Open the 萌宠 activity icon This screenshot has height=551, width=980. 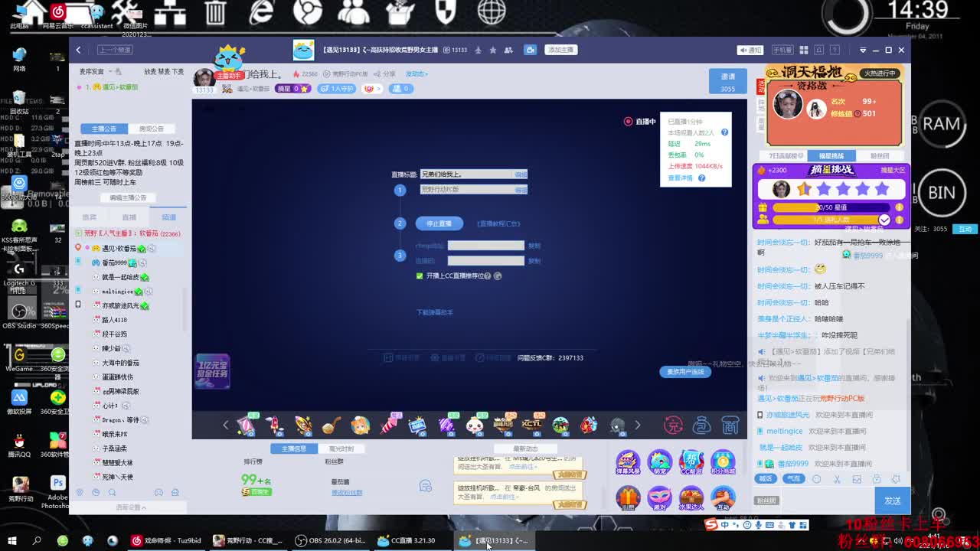point(659,462)
